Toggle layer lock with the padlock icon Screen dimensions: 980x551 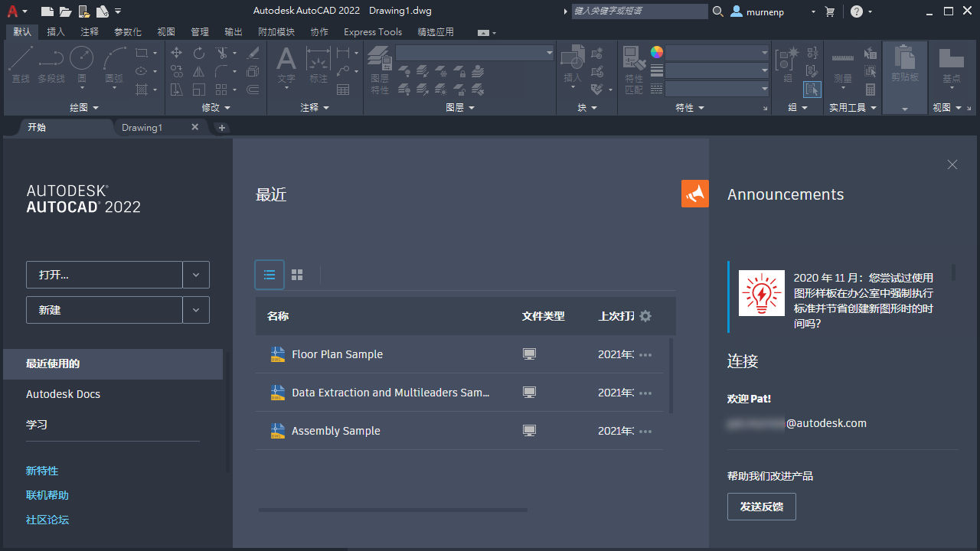(462, 73)
